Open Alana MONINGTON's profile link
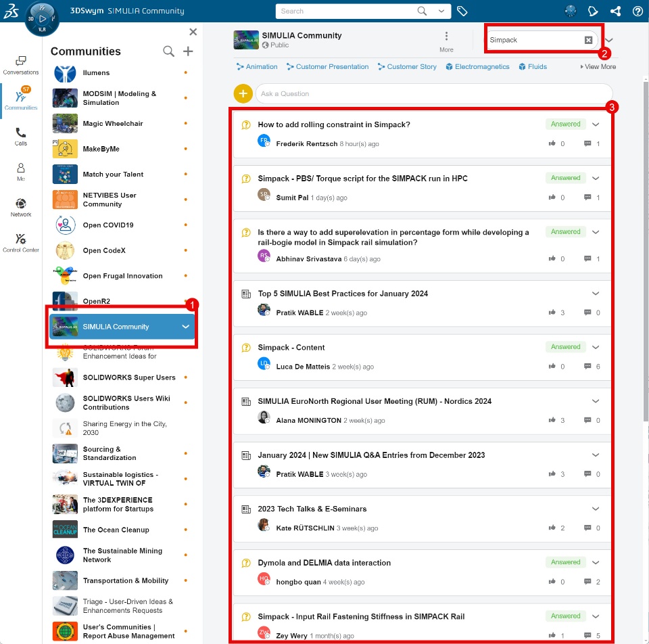Image resolution: width=649 pixels, height=644 pixels. click(308, 420)
